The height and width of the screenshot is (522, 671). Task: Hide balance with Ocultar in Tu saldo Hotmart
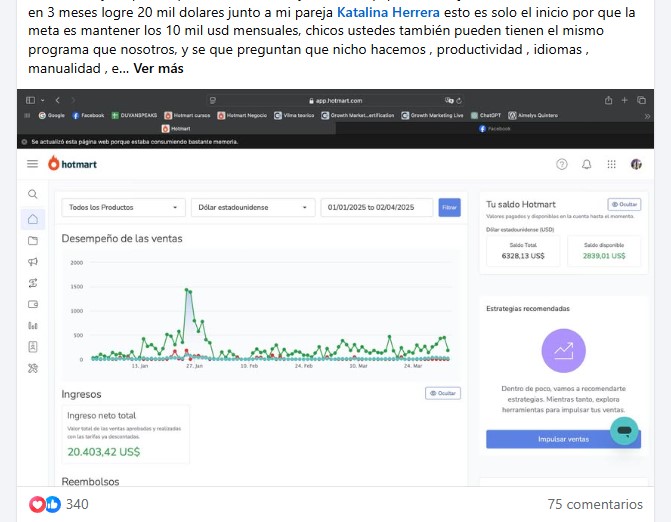point(624,204)
